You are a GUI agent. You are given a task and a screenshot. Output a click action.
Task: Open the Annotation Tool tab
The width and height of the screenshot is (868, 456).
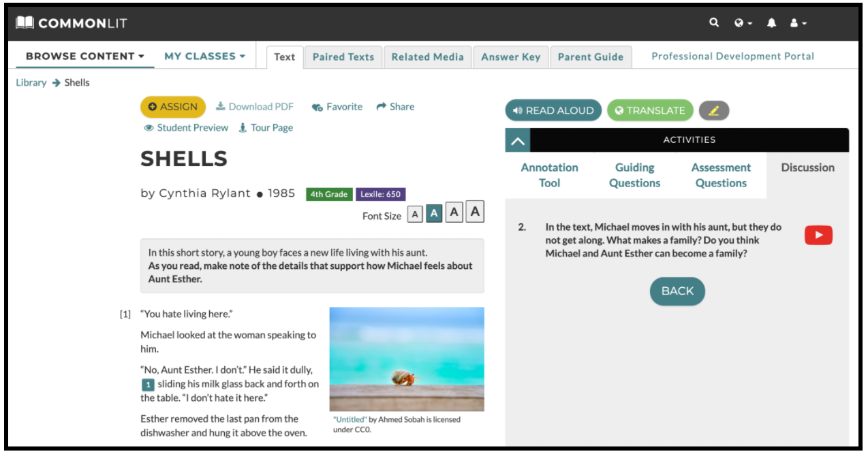point(549,175)
